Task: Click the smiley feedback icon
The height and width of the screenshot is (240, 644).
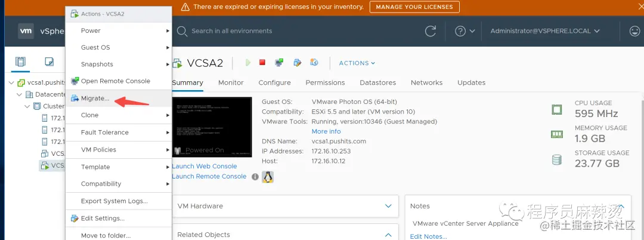Action: point(634,31)
